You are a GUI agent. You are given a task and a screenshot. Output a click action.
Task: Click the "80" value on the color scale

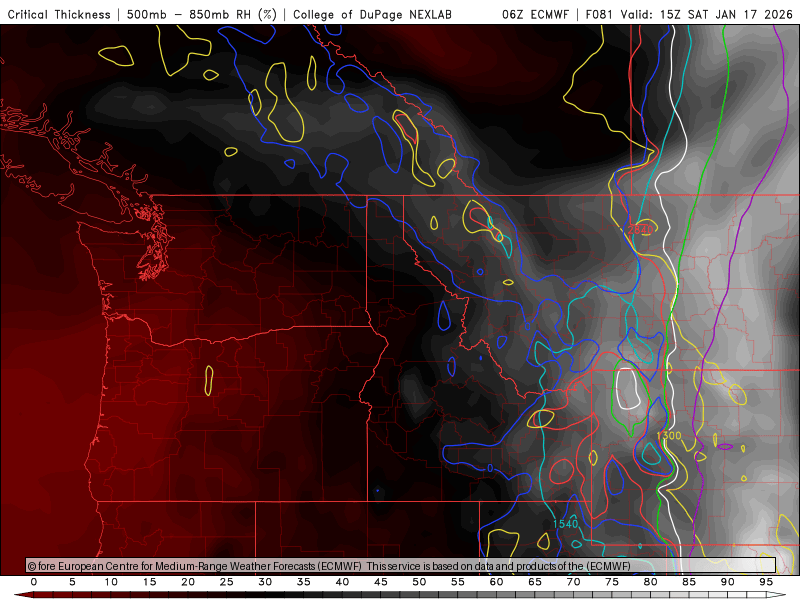coord(650,582)
